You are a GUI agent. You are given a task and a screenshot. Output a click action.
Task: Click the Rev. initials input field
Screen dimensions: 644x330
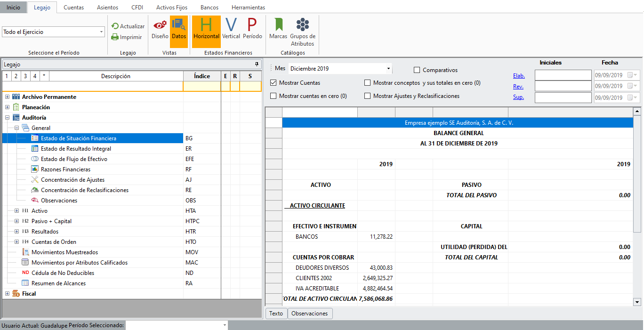563,86
